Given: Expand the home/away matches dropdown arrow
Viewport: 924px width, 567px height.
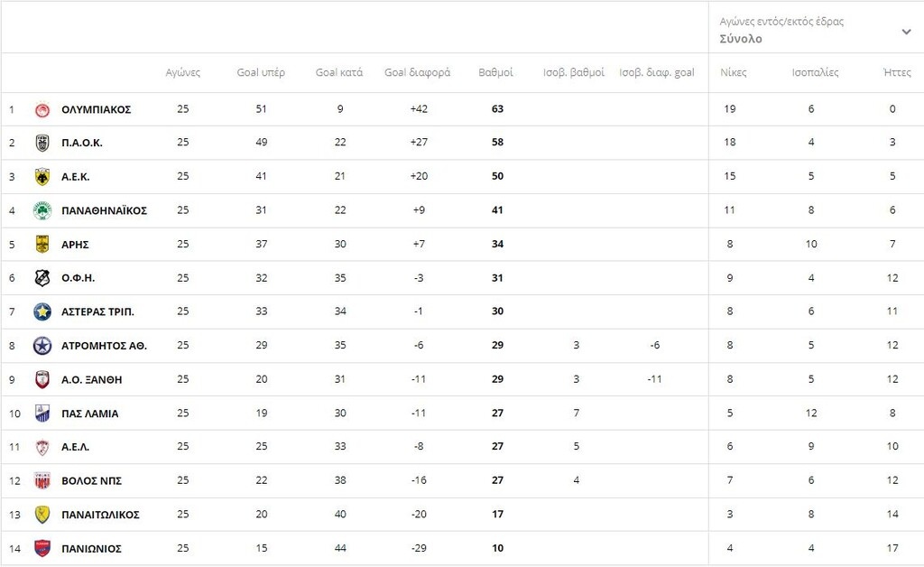Looking at the screenshot, I should (x=906, y=32).
